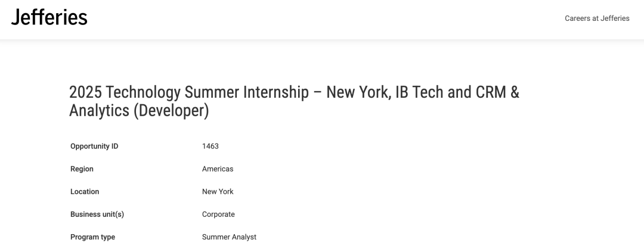The width and height of the screenshot is (644, 252).
Task: Click the word (Developer) in the title
Action: (171, 111)
